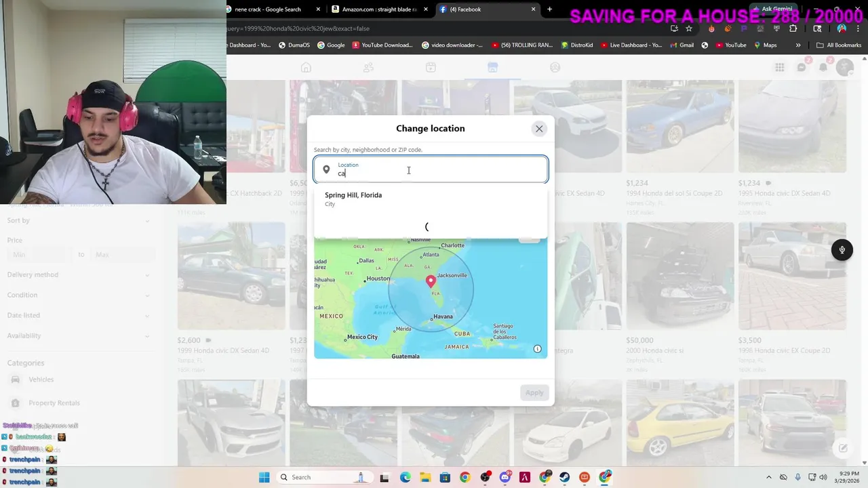This screenshot has width=868, height=488.
Task: Open the Google bookmark
Action: coord(330,45)
